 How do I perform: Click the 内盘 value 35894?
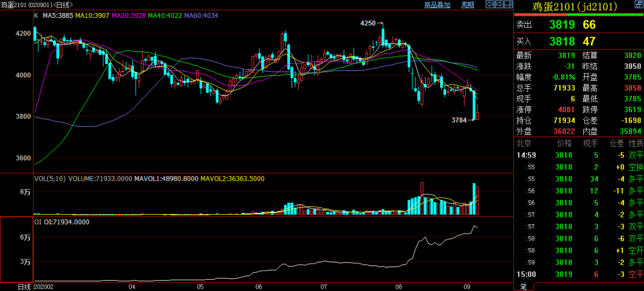630,131
